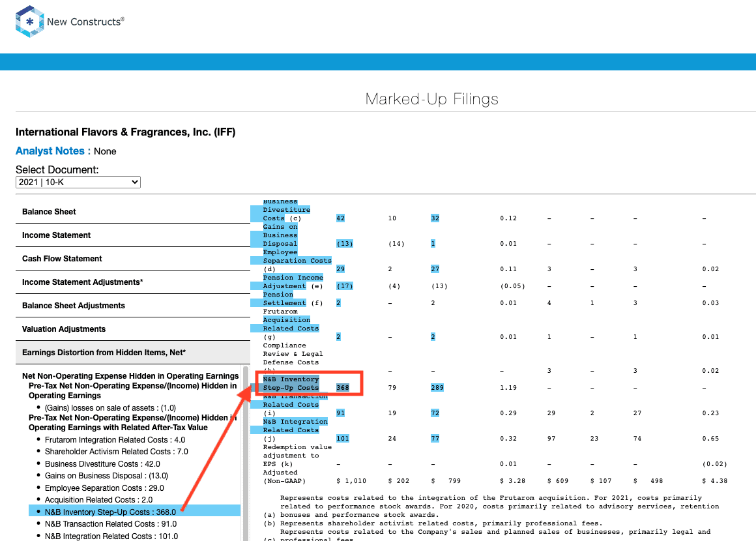
Task: Click highlighted Business Divestiture Costs value 42
Action: 340,218
